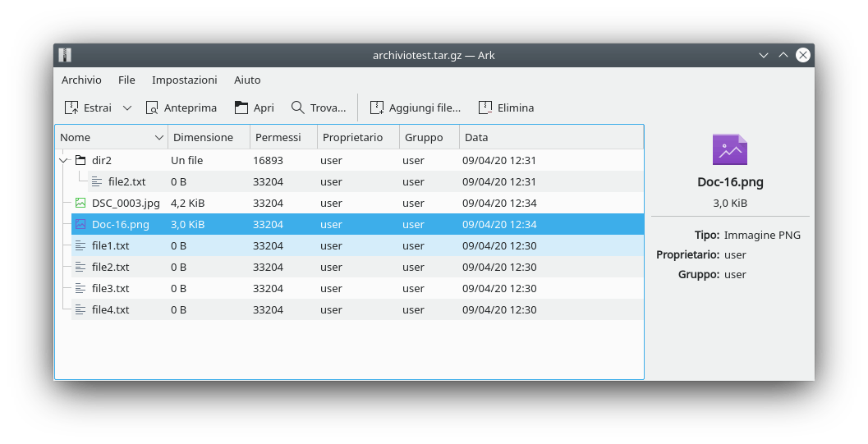Open the Impostazioni menu
The image size is (868, 444).
pyautogui.click(x=184, y=80)
